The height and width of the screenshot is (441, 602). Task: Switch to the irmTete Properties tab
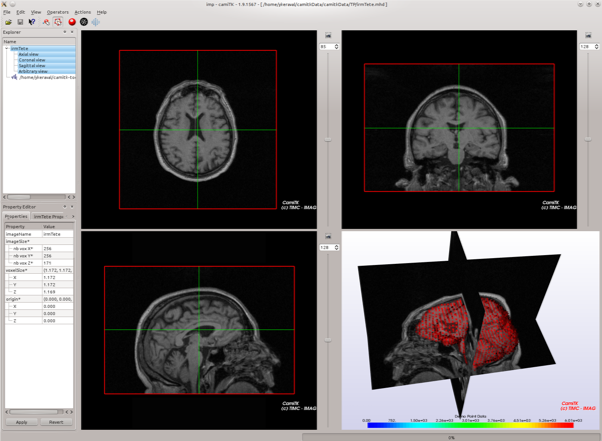[x=49, y=216]
